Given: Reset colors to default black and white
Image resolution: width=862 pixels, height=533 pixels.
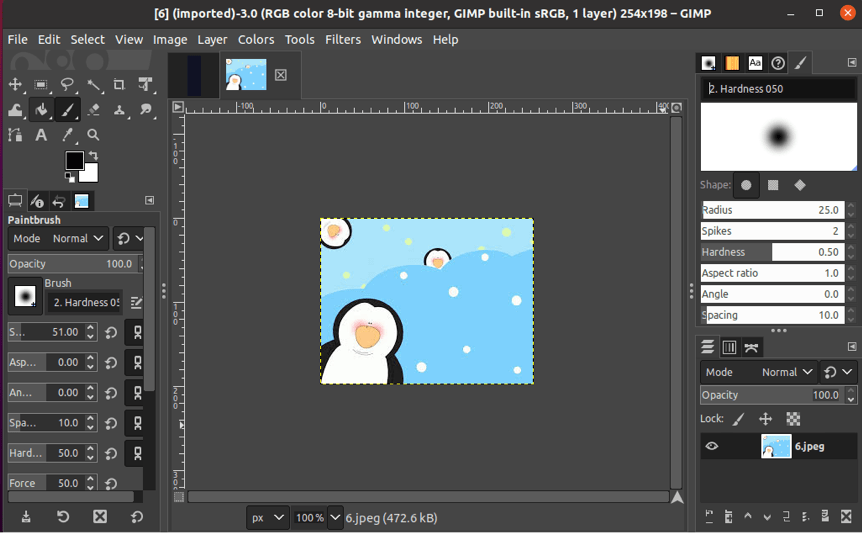Looking at the screenshot, I should (70, 177).
